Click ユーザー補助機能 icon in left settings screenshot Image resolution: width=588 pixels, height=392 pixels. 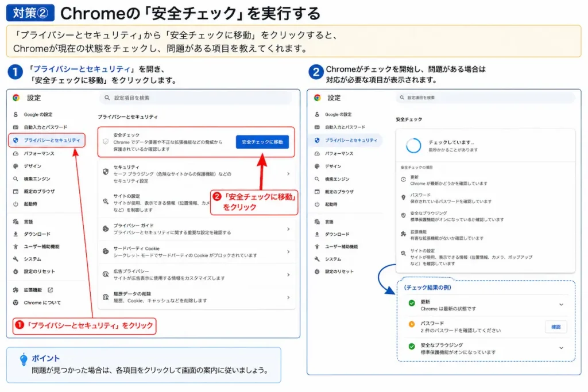click(16, 246)
